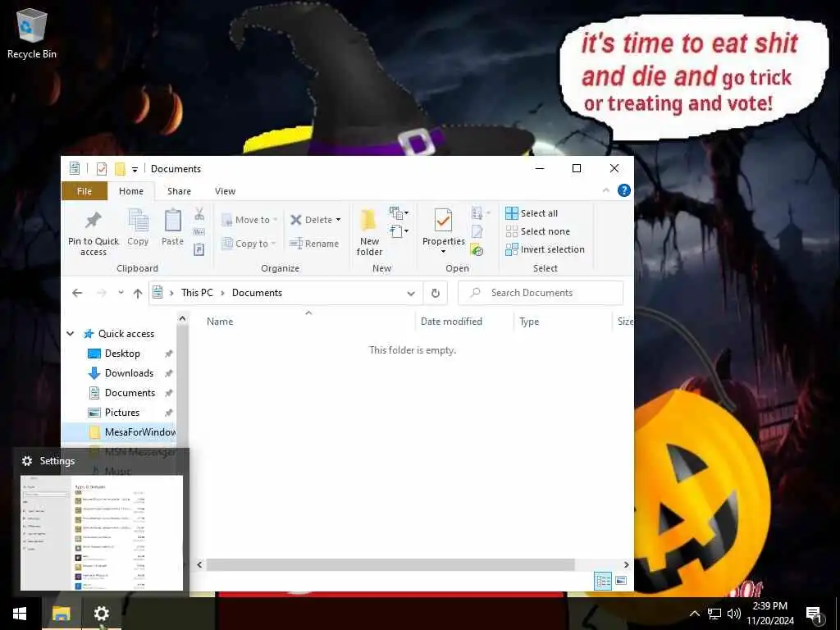Click the horizontal scrollbar left arrow
This screenshot has width=840, height=630.
[200, 564]
